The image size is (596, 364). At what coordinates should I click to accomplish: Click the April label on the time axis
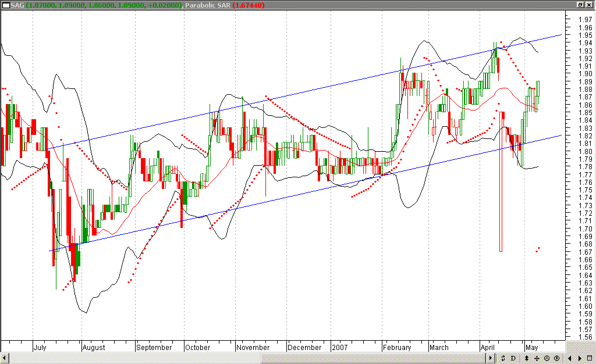(x=488, y=347)
